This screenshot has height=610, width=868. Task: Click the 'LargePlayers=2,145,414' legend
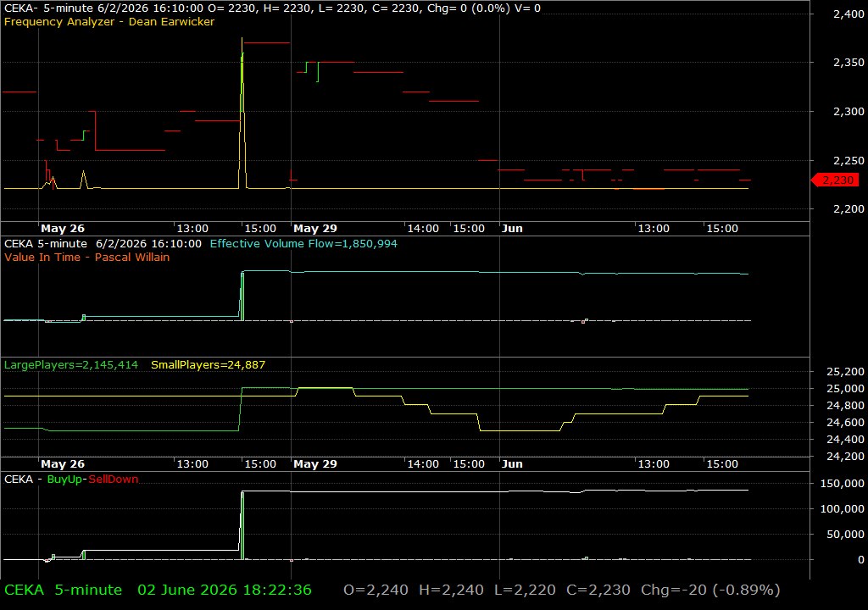pyautogui.click(x=71, y=365)
